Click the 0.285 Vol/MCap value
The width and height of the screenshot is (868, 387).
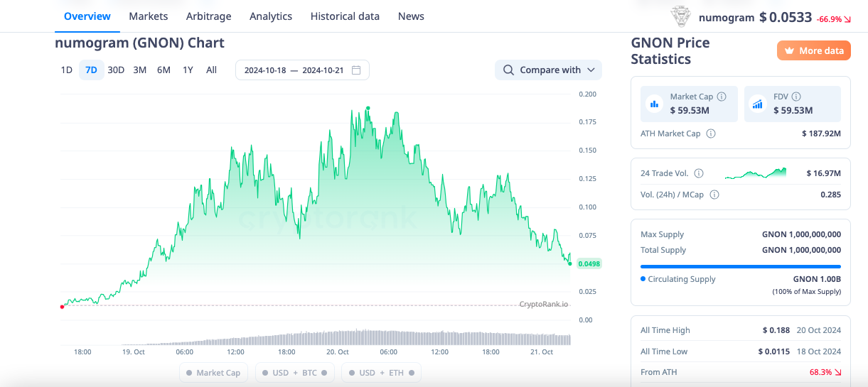click(831, 195)
